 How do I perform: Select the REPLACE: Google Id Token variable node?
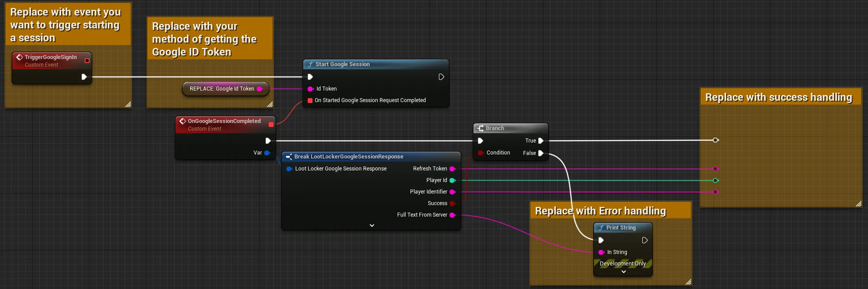tap(225, 89)
